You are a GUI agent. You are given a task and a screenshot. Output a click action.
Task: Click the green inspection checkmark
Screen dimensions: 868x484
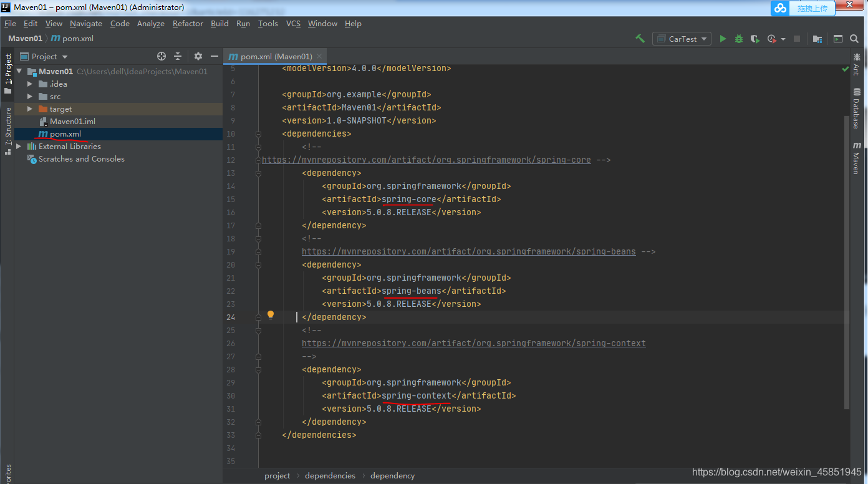click(x=845, y=69)
